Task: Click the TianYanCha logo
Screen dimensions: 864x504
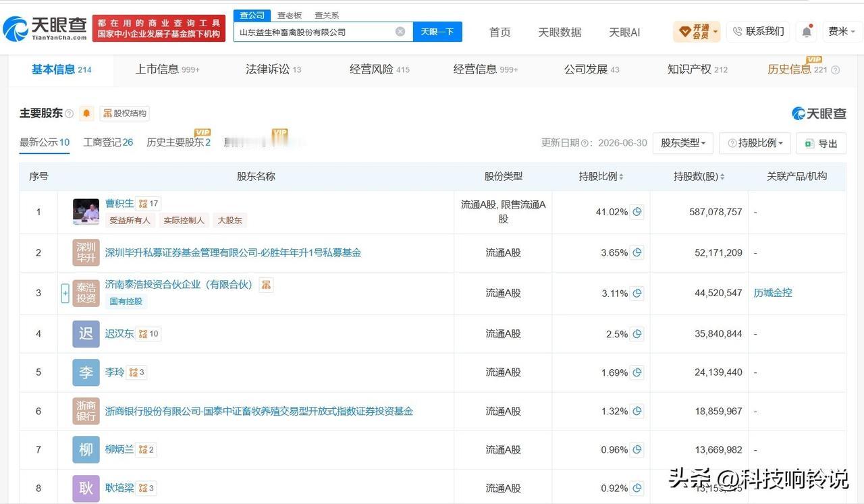Action: pyautogui.click(x=45, y=28)
